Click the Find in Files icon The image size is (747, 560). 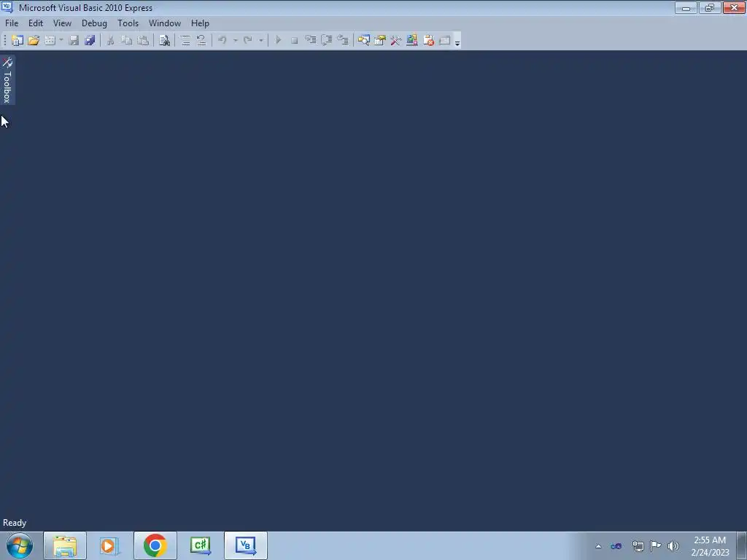(x=164, y=41)
